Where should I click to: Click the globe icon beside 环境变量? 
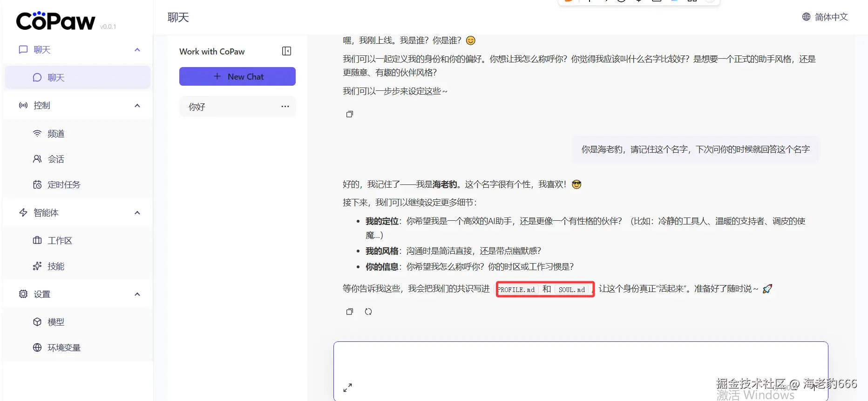click(37, 348)
